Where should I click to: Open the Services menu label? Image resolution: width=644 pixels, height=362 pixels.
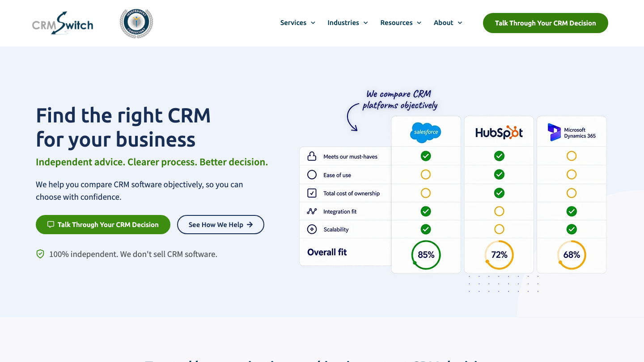293,23
